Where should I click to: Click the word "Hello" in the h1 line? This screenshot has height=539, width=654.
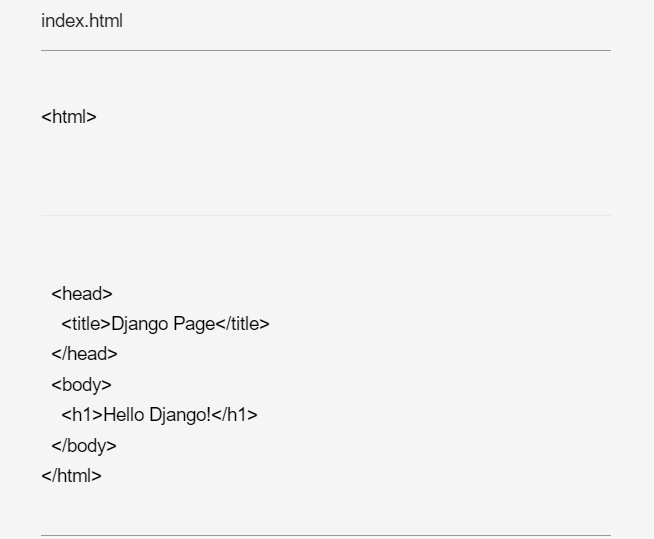point(124,415)
